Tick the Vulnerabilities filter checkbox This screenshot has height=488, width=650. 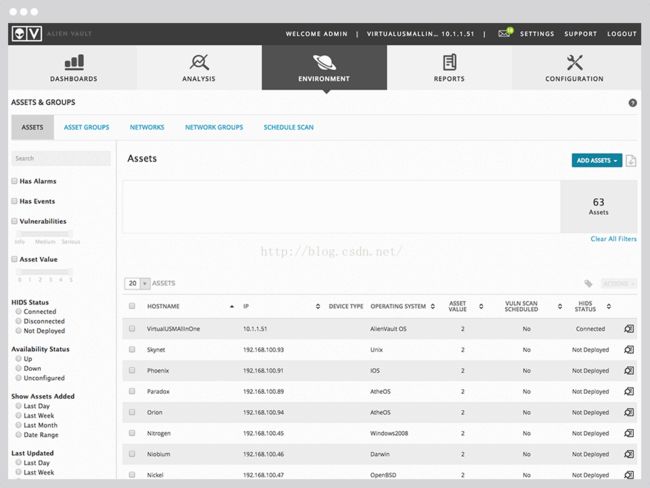click(x=15, y=221)
